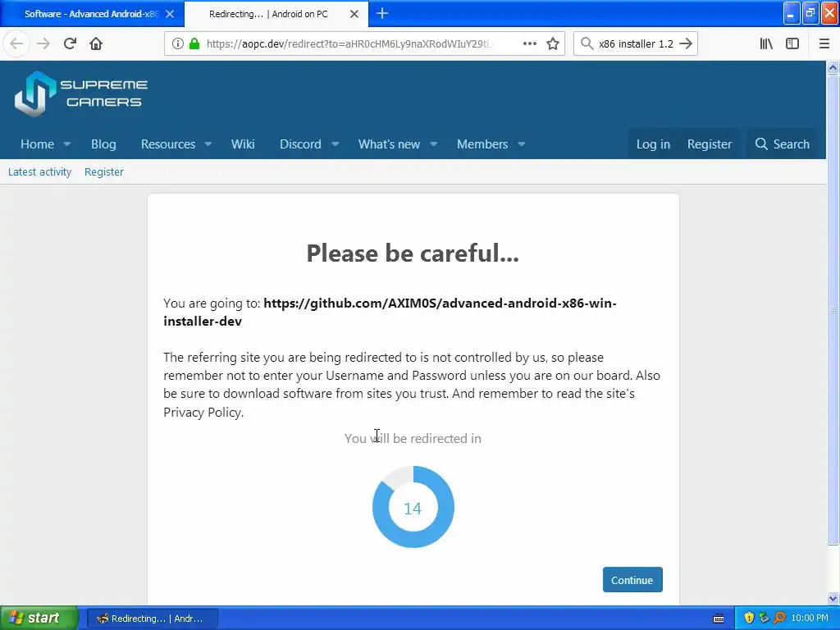
Task: Click the magnifier tray icon
Action: pyautogui.click(x=779, y=619)
